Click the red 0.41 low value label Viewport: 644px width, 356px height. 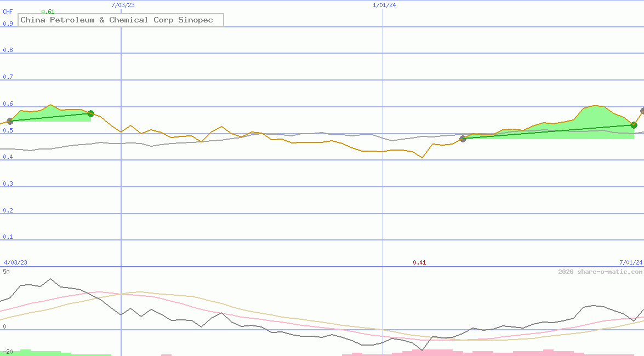(x=420, y=262)
